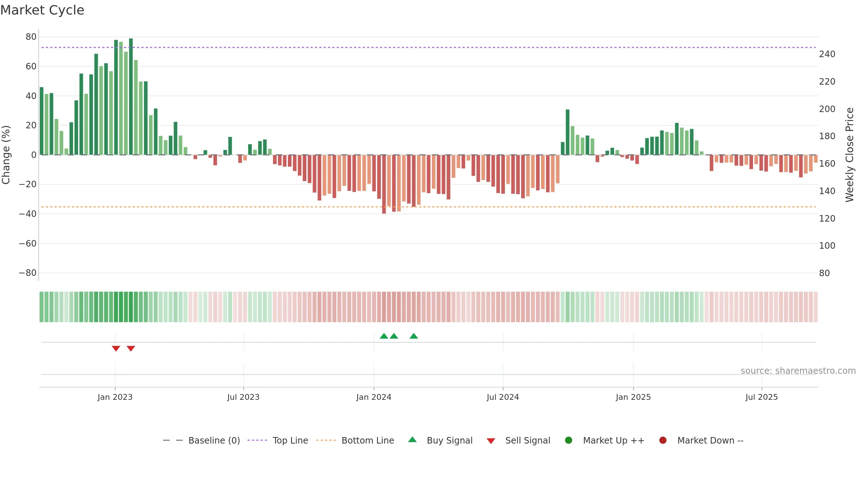Click the −80 label on left change axis
Viewport: 868px width, 488px height.
pos(28,273)
